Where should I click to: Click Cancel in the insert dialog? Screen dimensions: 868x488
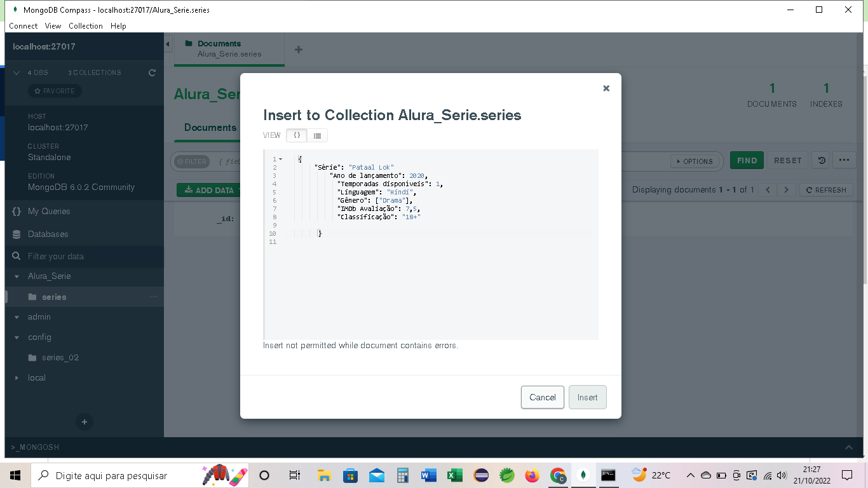tap(543, 397)
